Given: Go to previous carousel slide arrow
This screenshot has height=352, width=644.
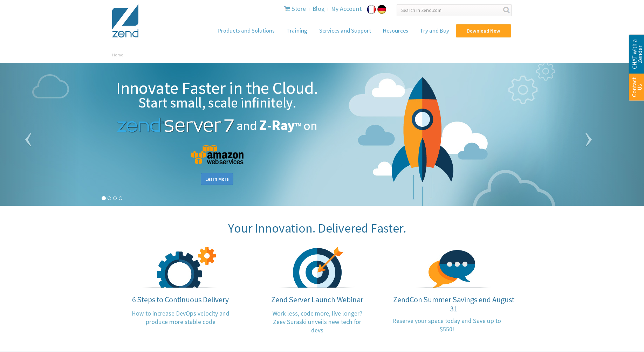Looking at the screenshot, I should 28,139.
